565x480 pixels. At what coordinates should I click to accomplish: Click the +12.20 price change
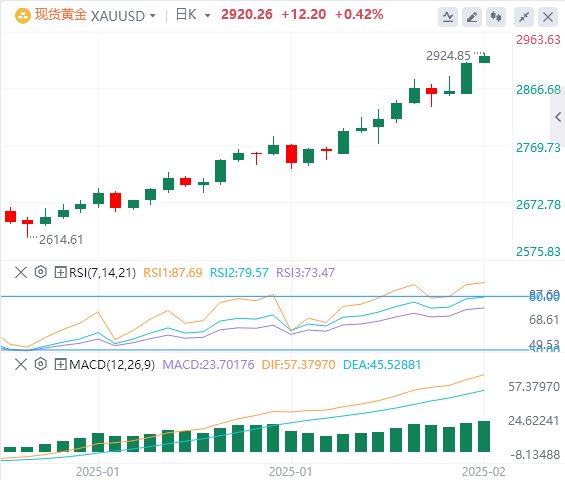(x=303, y=14)
